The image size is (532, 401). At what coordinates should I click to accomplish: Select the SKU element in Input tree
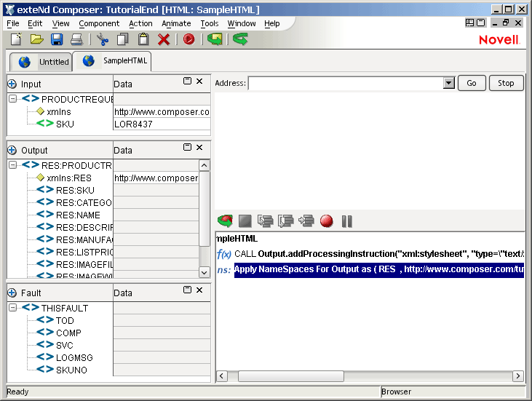(65, 124)
